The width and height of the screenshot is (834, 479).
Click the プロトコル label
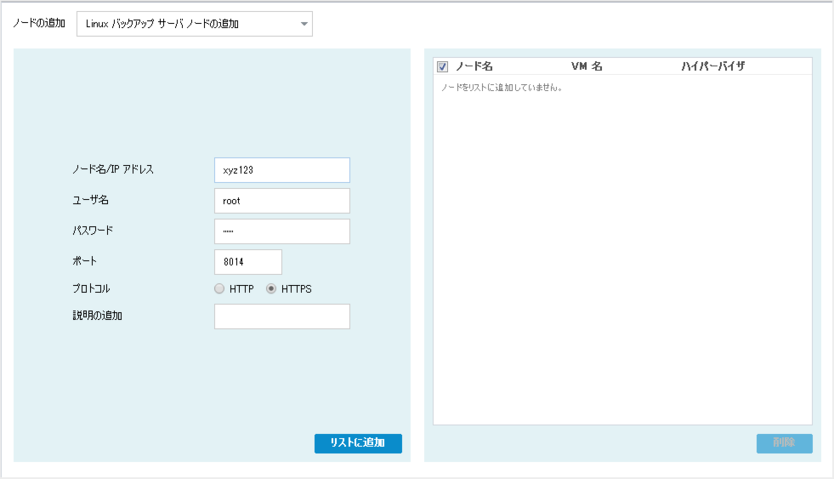click(x=91, y=289)
